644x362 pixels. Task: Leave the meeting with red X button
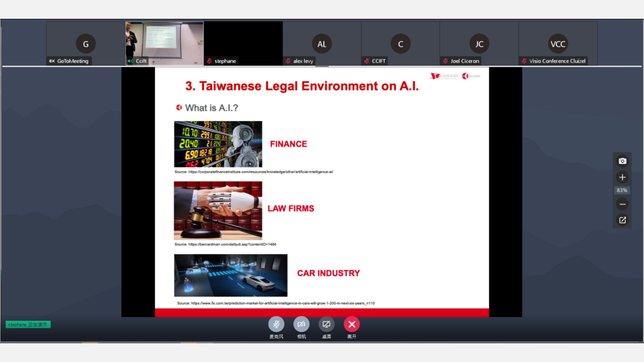coord(352,324)
